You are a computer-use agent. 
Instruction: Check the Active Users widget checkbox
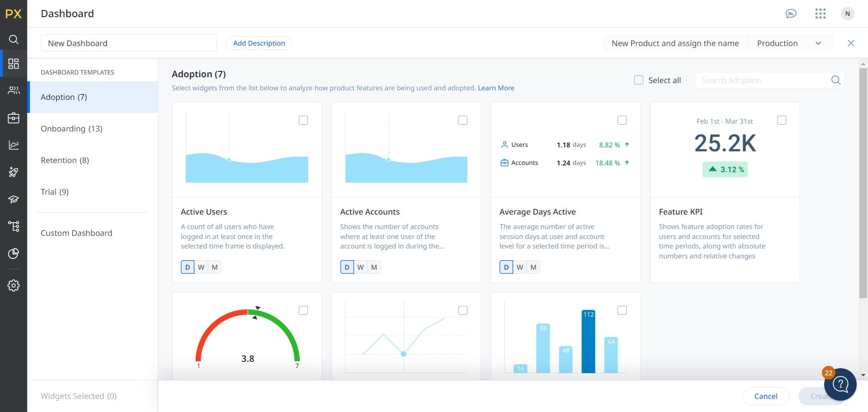[x=303, y=120]
